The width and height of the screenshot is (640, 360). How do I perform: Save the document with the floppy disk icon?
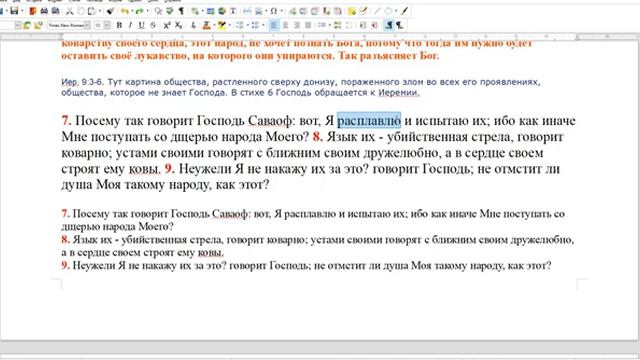[x=14, y=11]
